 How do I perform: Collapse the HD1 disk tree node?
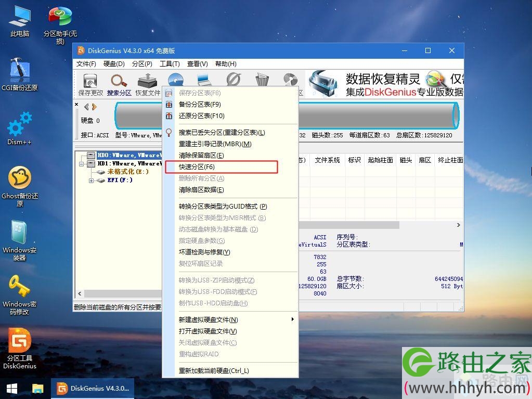[82, 164]
